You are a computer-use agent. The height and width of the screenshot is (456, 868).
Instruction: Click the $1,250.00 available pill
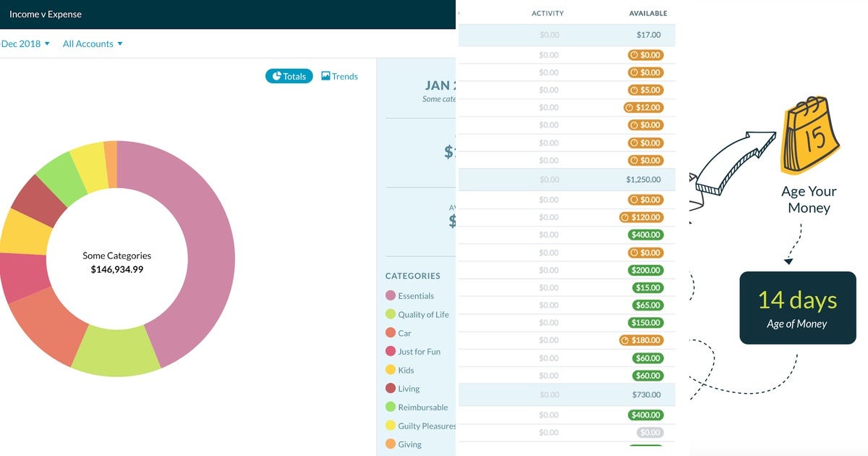643,179
